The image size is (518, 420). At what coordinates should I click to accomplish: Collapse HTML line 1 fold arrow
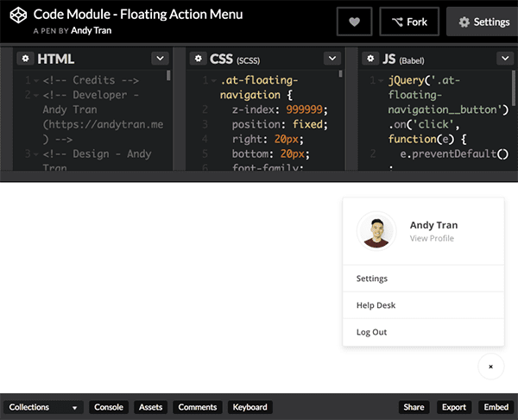[x=36, y=80]
